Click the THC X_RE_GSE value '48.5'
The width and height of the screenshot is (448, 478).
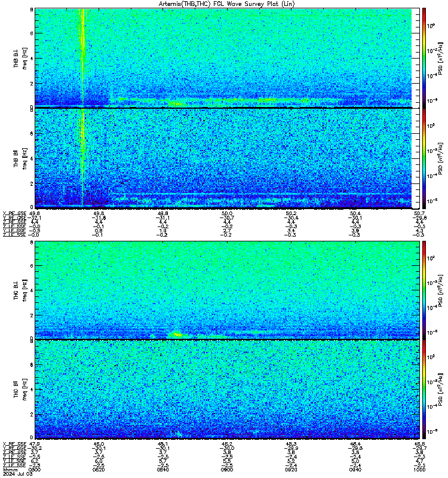tap(419, 444)
